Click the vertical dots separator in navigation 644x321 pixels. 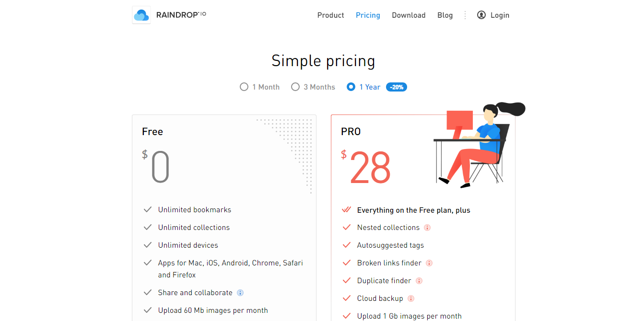(465, 15)
